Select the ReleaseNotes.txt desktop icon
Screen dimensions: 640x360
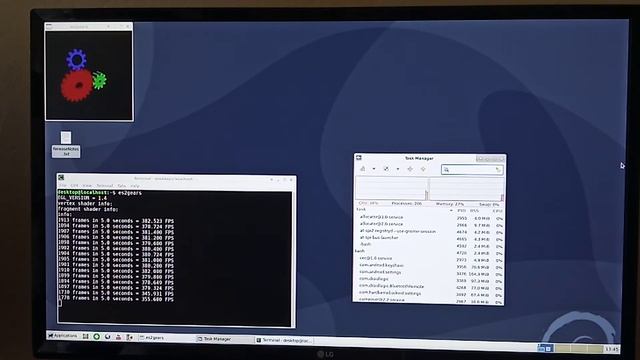pyautogui.click(x=66, y=144)
